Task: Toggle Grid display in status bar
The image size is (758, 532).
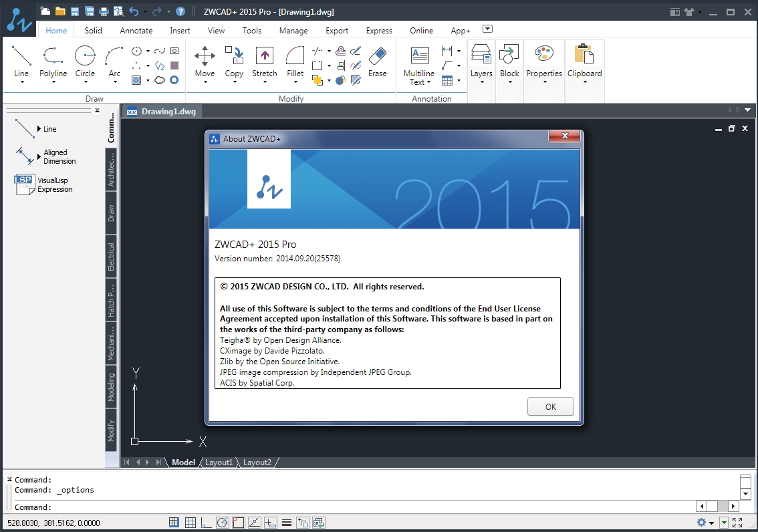Action: pyautogui.click(x=191, y=523)
